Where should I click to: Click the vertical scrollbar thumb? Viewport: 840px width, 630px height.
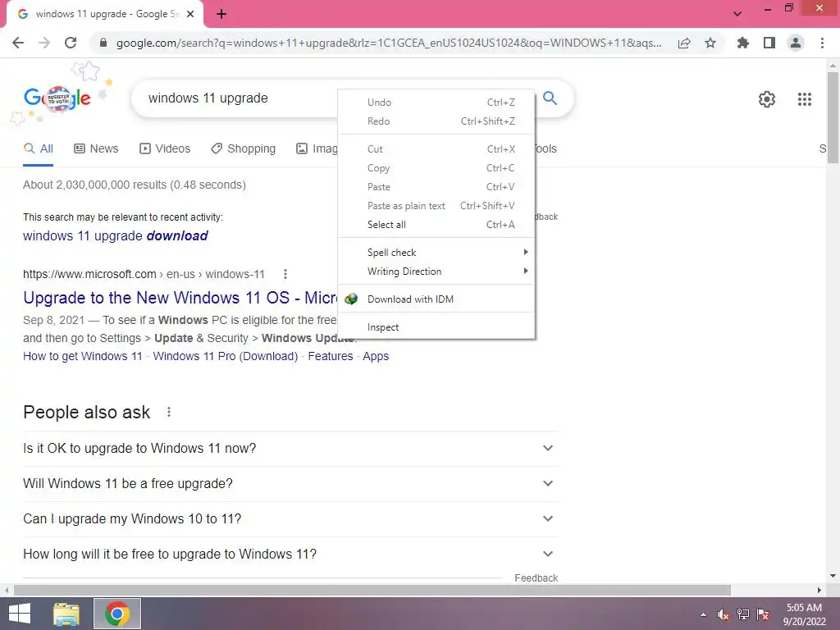click(833, 118)
